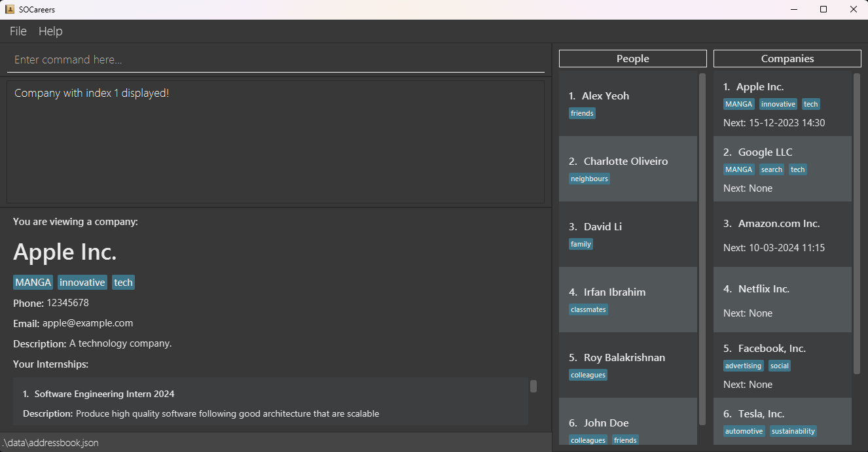The image size is (868, 452).
Task: Click the People list vertical scrollbar
Action: [x=702, y=249]
